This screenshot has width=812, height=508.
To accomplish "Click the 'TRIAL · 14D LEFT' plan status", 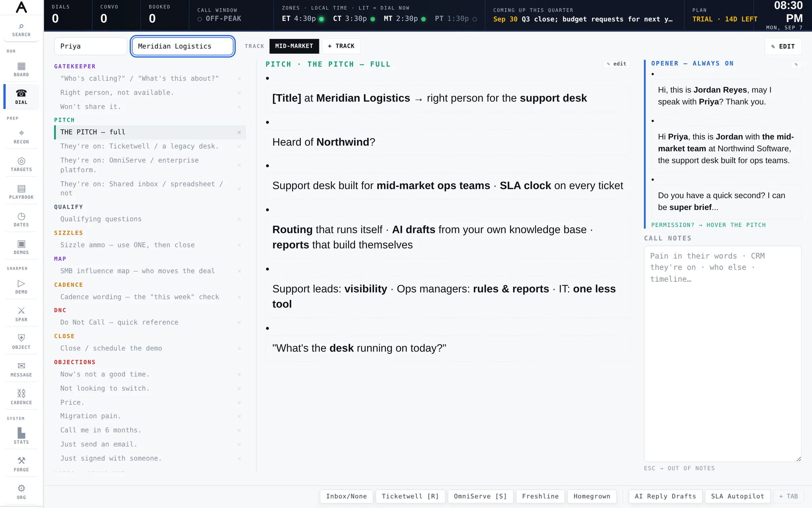I will (x=725, y=19).
